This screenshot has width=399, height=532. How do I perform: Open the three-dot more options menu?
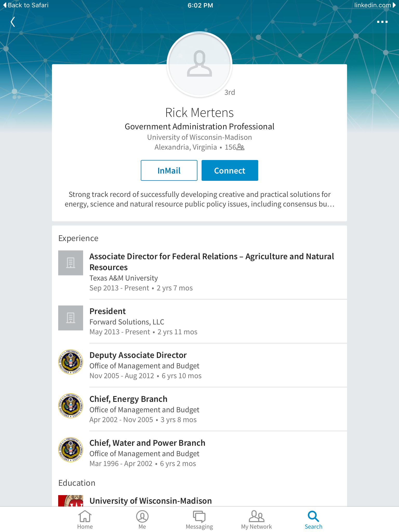(382, 22)
